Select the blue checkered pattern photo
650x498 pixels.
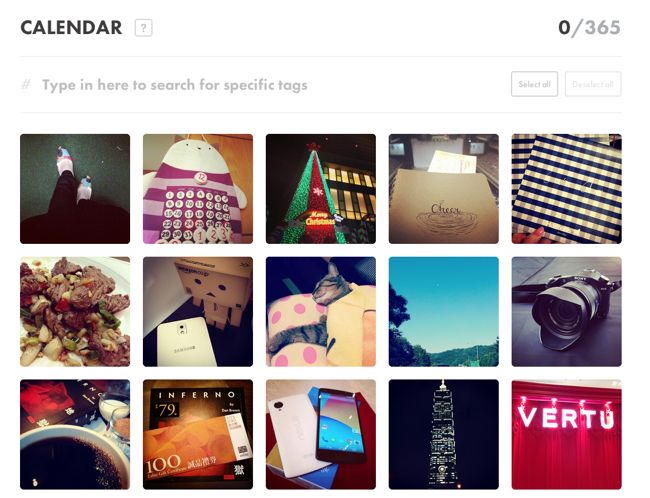point(567,189)
